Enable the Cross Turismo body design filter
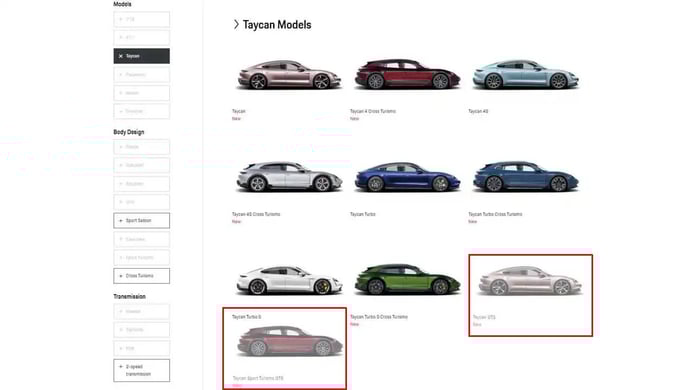694x390 pixels. [x=141, y=276]
